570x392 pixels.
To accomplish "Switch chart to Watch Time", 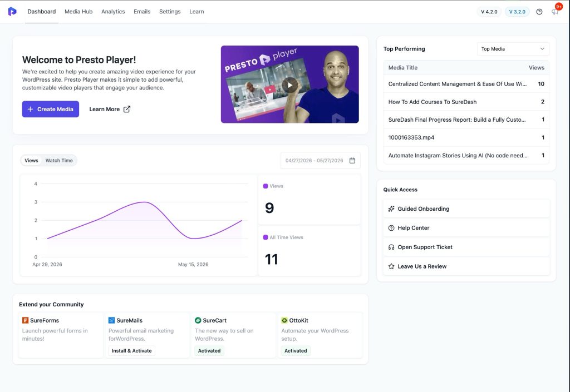I will click(x=59, y=161).
